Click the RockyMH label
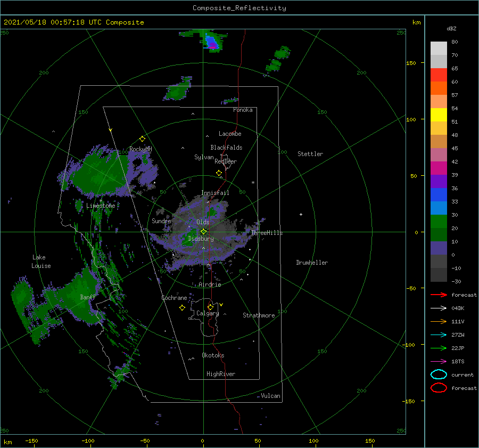Image resolution: width=479 pixels, height=448 pixels. tap(141, 149)
